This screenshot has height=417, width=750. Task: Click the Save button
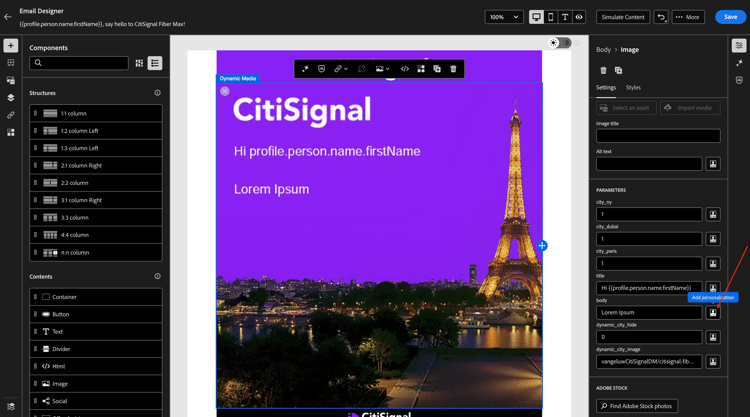[x=730, y=17]
